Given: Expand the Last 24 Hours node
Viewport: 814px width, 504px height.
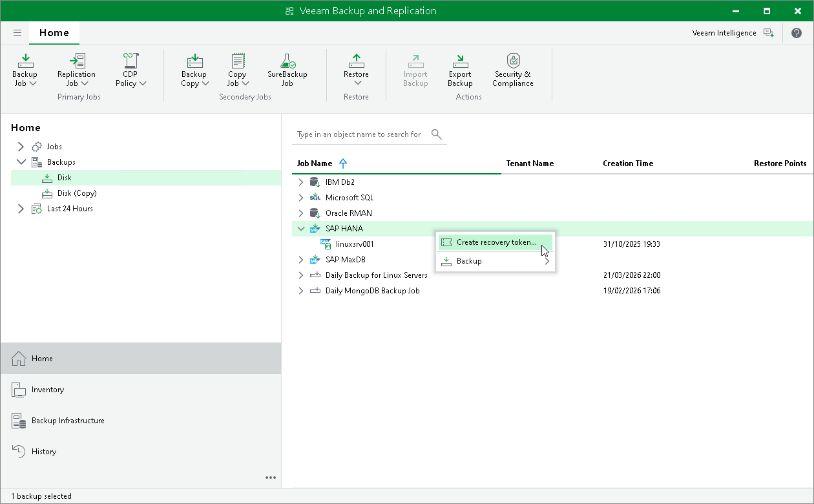Looking at the screenshot, I should [21, 209].
